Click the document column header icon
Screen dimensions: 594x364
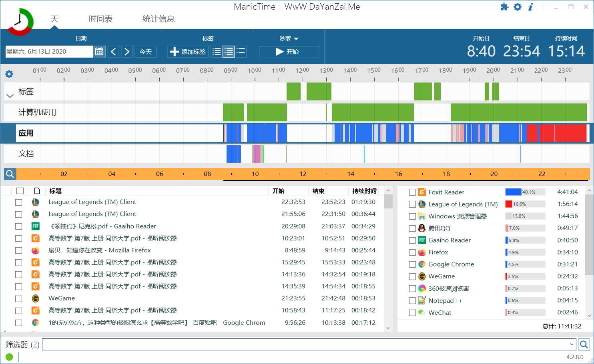tap(37, 191)
